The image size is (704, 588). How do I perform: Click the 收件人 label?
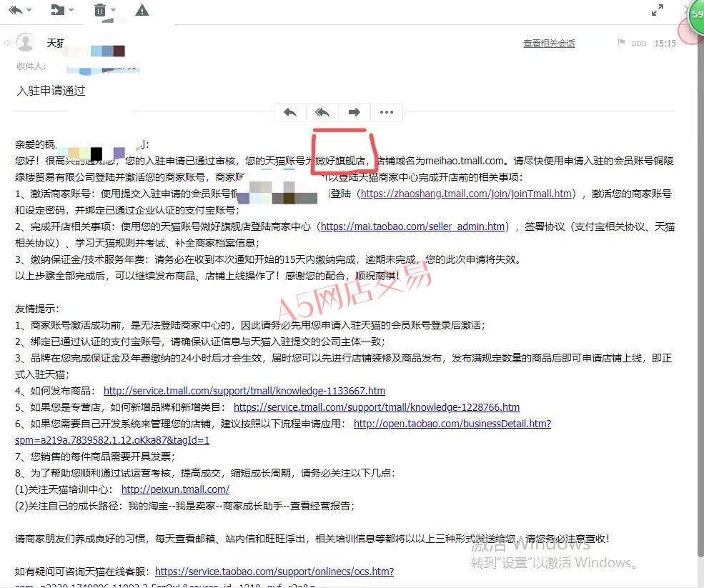31,66
